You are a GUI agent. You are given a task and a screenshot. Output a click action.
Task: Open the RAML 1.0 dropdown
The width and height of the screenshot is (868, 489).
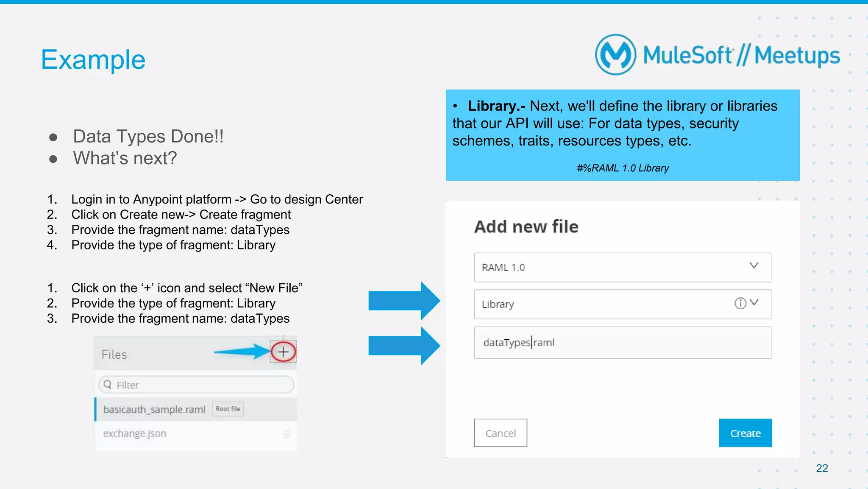pos(623,267)
